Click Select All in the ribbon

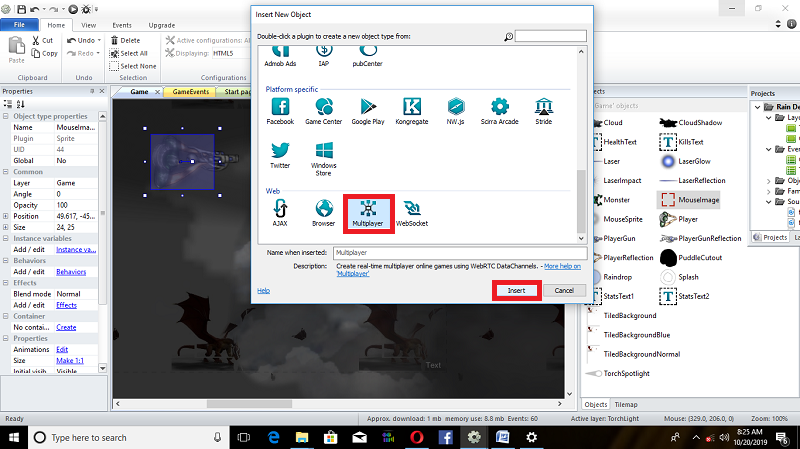click(129, 53)
